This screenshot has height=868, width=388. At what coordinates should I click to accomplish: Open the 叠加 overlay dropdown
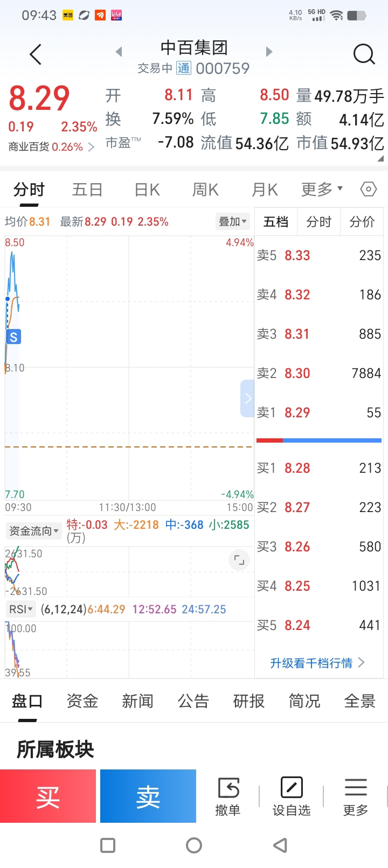coord(233,221)
